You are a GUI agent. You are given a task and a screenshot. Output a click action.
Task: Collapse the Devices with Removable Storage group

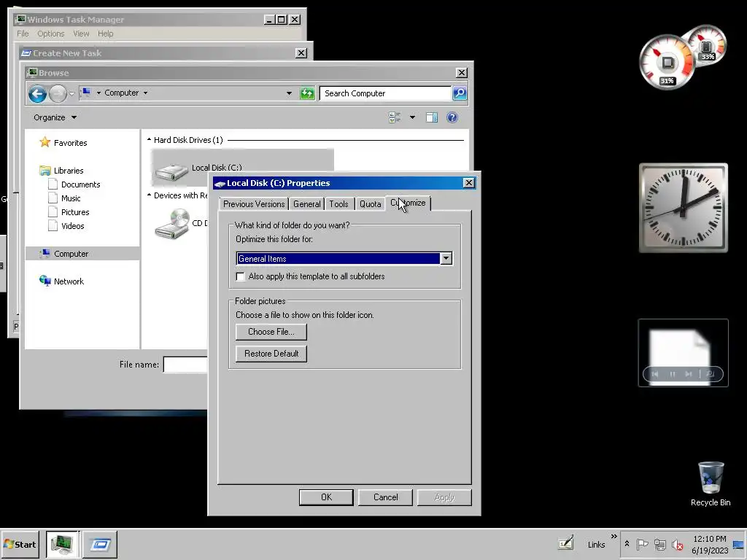[149, 195]
